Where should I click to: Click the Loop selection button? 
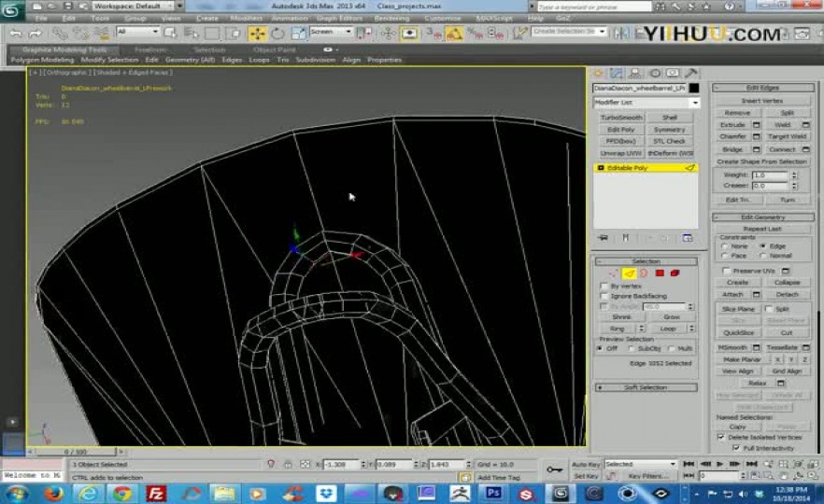(x=668, y=329)
